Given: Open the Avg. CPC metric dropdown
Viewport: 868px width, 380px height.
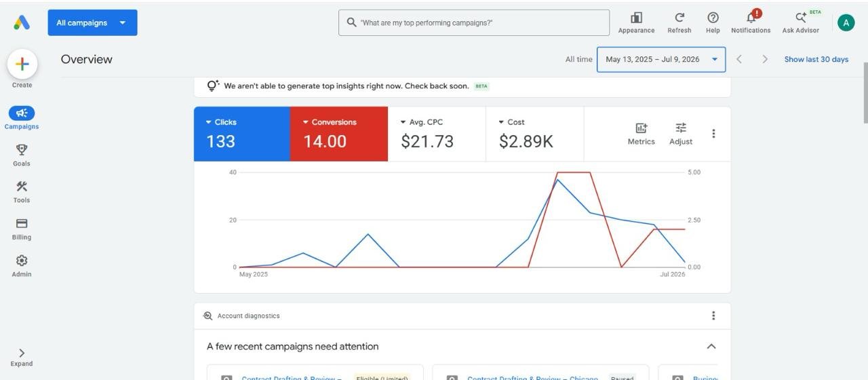Looking at the screenshot, I should [x=422, y=122].
